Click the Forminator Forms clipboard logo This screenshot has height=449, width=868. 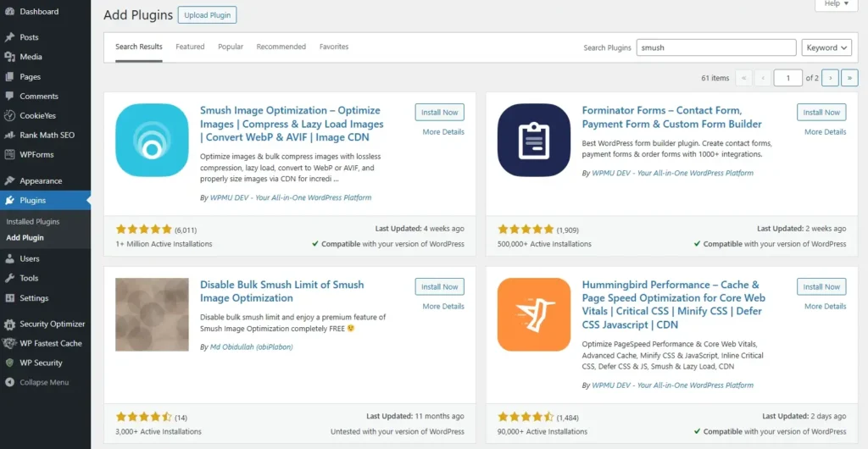coord(534,140)
